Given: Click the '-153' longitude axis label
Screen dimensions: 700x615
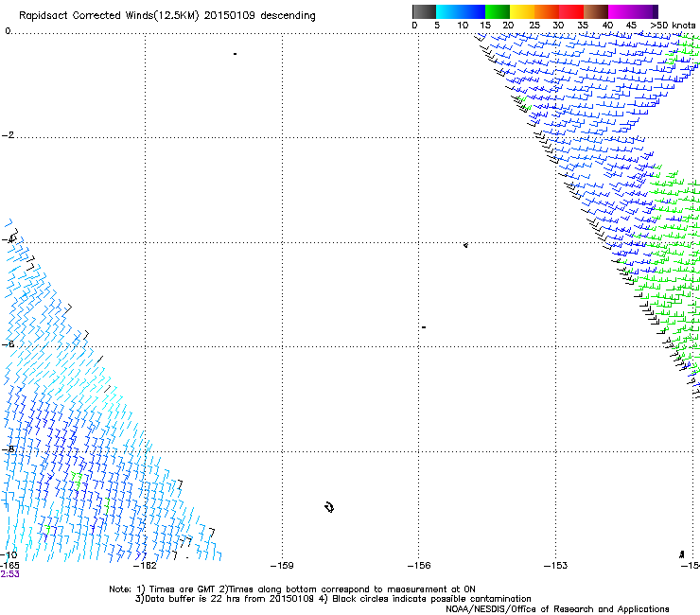Looking at the screenshot, I should [x=556, y=566].
